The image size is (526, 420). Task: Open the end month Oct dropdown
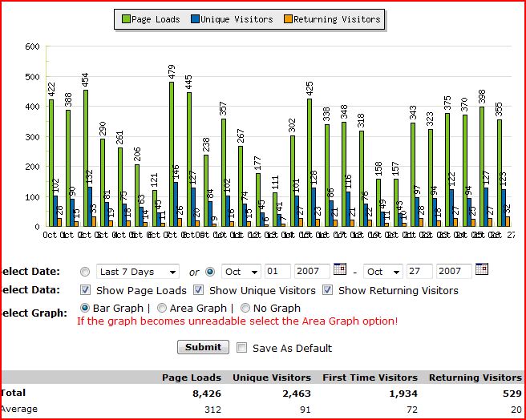tap(383, 272)
